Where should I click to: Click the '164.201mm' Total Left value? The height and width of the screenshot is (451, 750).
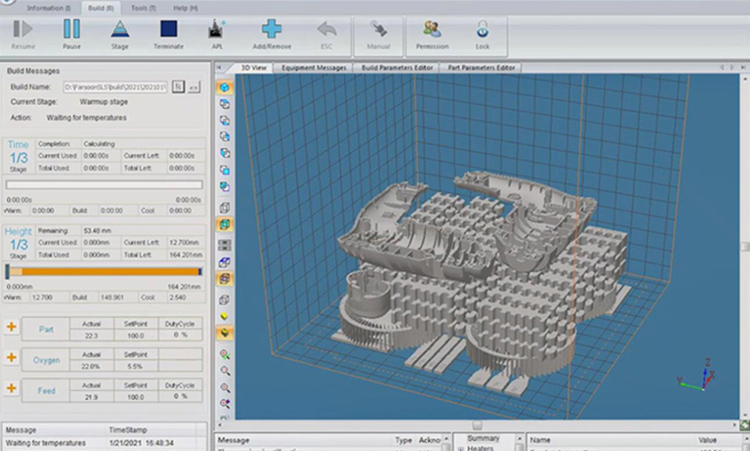[x=185, y=255]
